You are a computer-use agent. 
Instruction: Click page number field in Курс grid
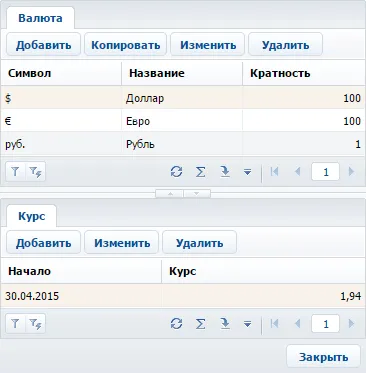[x=325, y=324]
